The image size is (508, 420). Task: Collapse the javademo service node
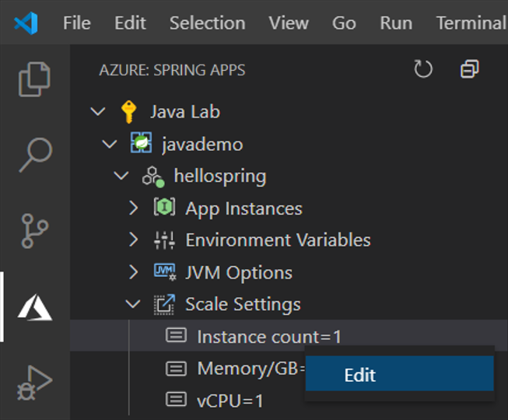(x=110, y=145)
